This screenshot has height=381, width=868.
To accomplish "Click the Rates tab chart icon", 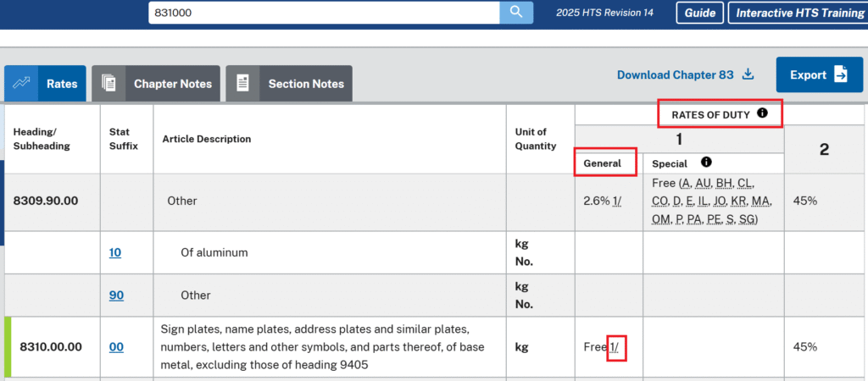I will coord(21,84).
